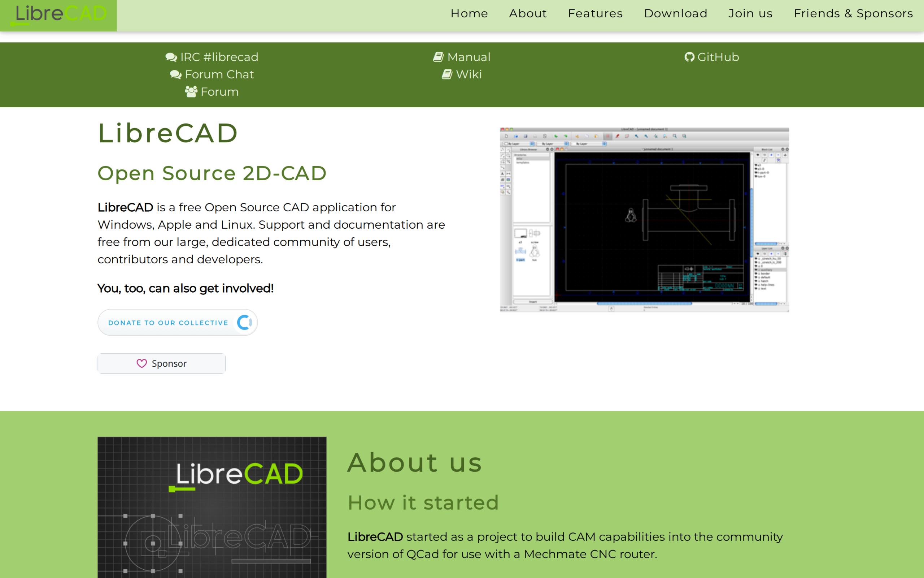Open the Home nav item

[469, 13]
